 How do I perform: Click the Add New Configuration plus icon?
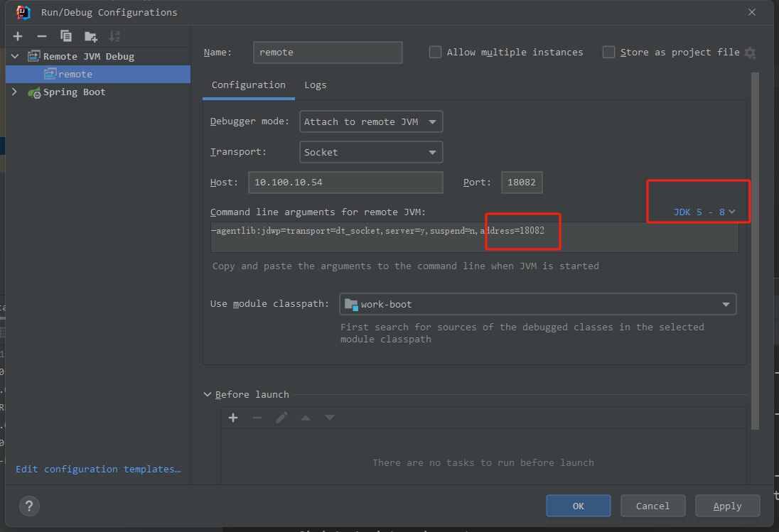coord(18,36)
